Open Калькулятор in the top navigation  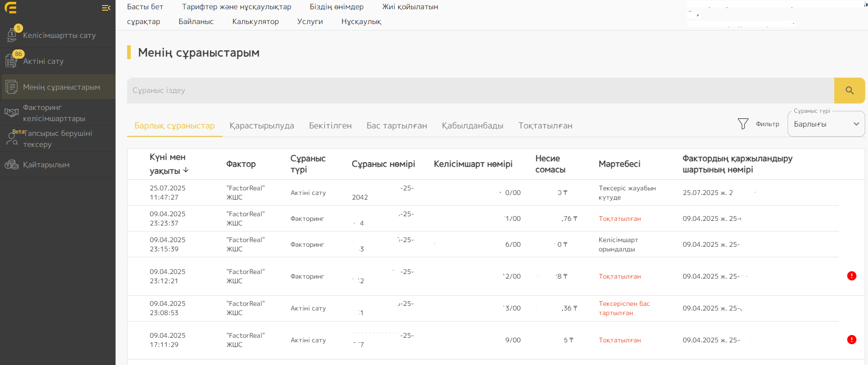tap(256, 22)
